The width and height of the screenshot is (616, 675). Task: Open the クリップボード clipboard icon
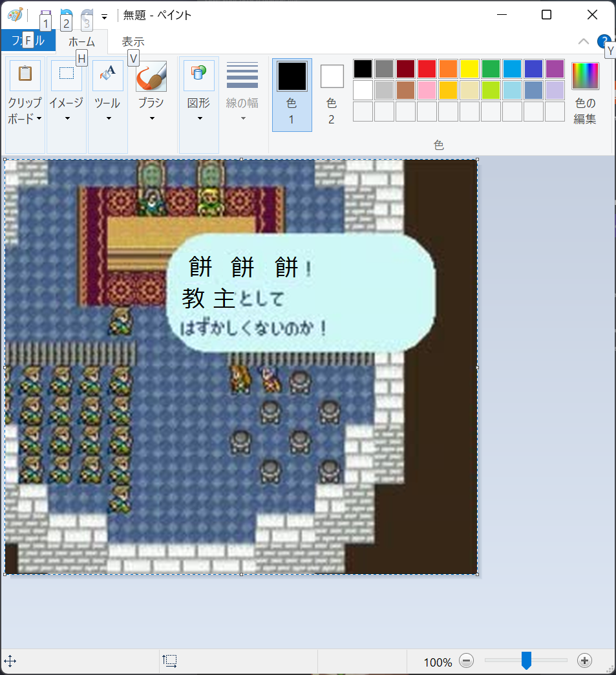[25, 74]
